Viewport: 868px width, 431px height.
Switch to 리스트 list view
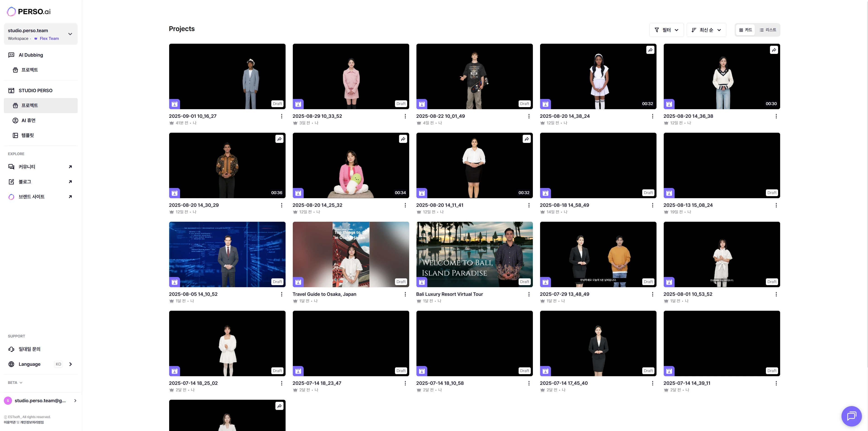coord(768,30)
